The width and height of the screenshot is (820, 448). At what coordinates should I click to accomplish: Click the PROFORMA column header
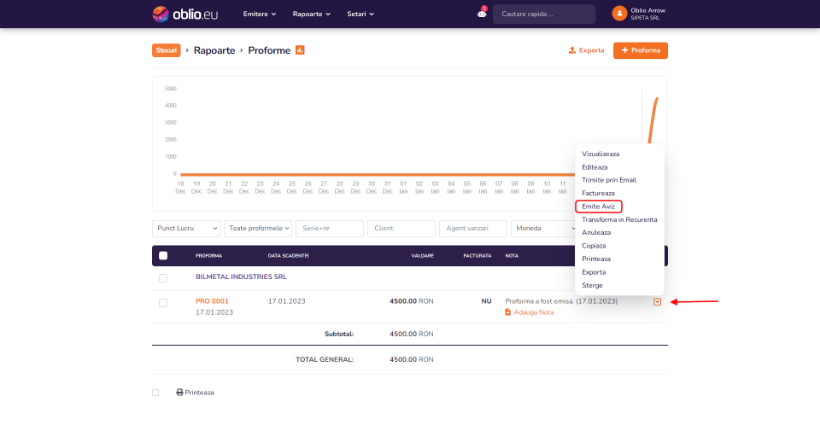point(209,256)
